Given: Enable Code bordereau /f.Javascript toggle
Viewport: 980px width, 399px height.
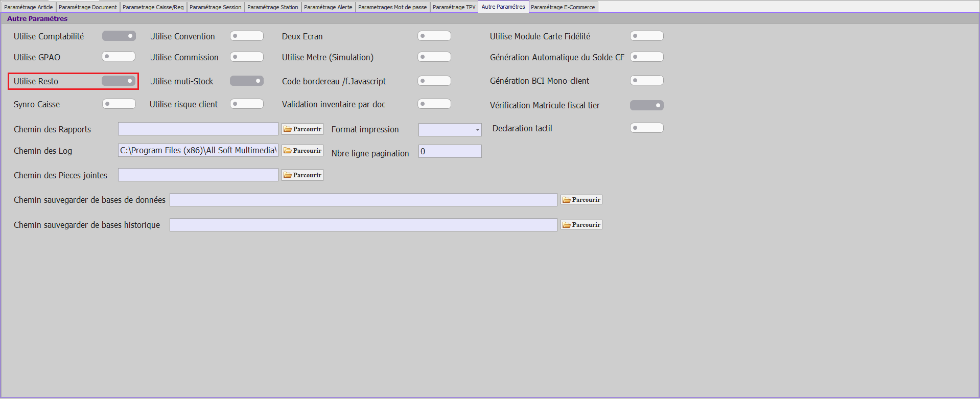Looking at the screenshot, I should click(x=434, y=81).
